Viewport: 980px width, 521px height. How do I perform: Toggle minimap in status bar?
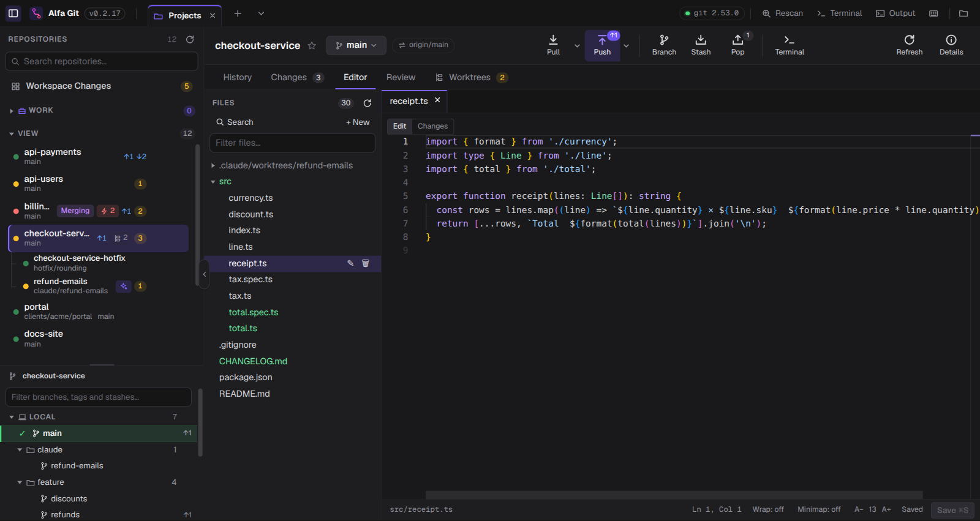819,509
